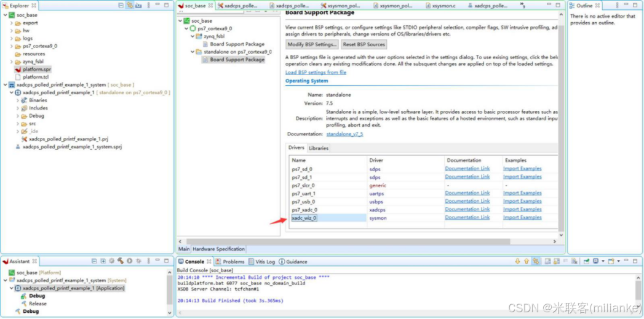Collapse all in Explorer toolbar

tap(121, 6)
